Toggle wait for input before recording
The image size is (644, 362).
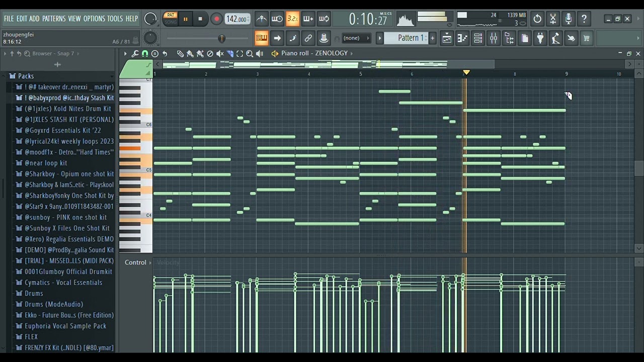click(277, 19)
